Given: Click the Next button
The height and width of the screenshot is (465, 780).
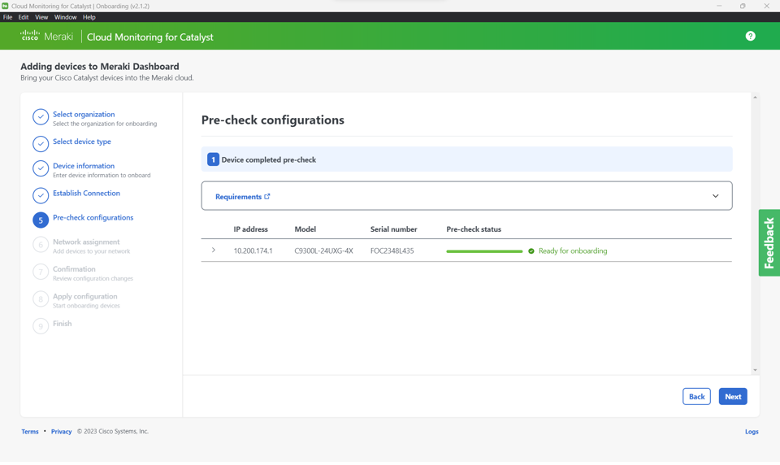Looking at the screenshot, I should click(x=732, y=396).
